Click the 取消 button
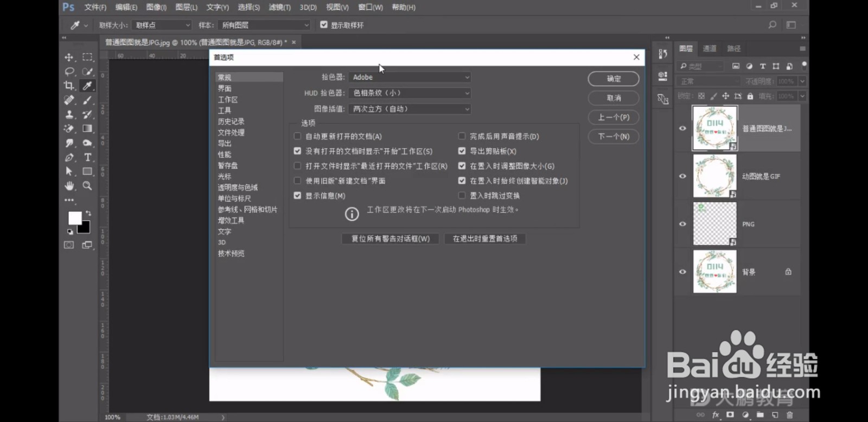Viewport: 868px width, 422px height. coord(614,98)
